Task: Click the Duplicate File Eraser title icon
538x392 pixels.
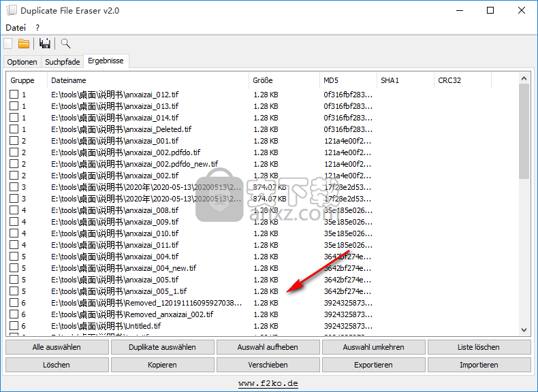Action: pos(12,10)
